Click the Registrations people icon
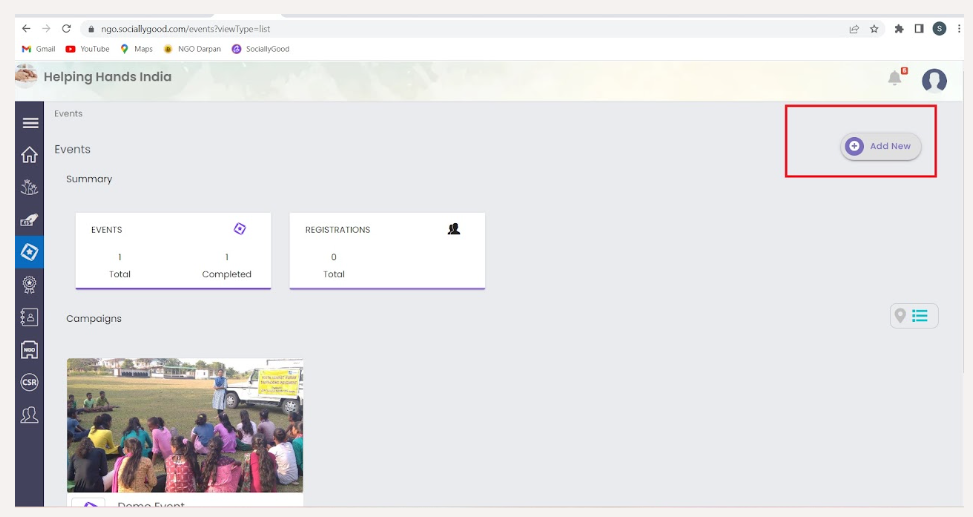The width and height of the screenshot is (973, 517). [454, 229]
